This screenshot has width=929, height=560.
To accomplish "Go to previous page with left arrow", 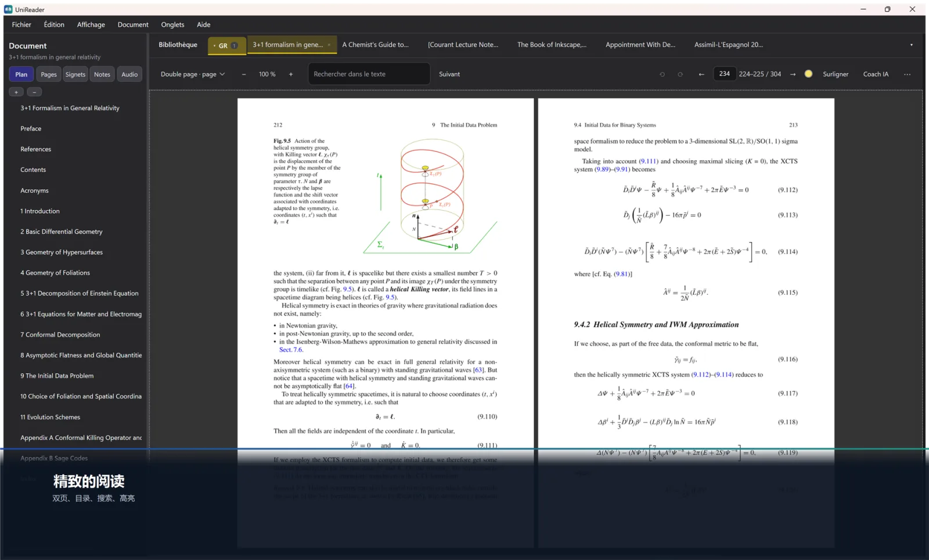I will point(701,74).
